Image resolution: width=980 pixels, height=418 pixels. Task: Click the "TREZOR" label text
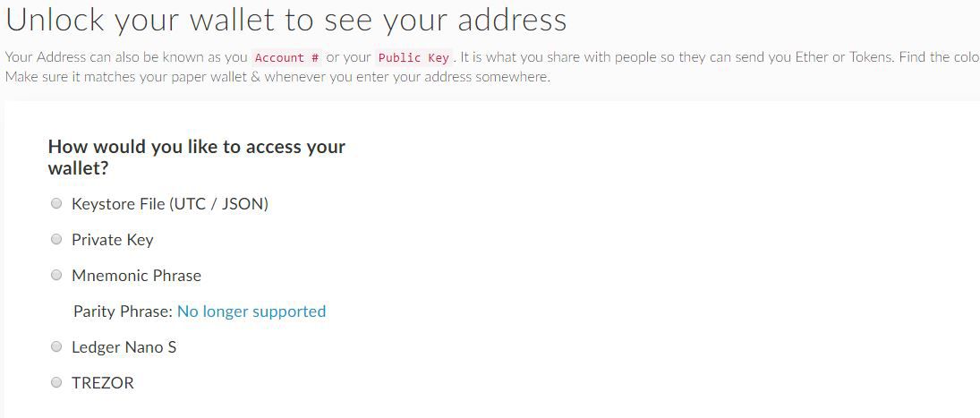[x=103, y=383]
